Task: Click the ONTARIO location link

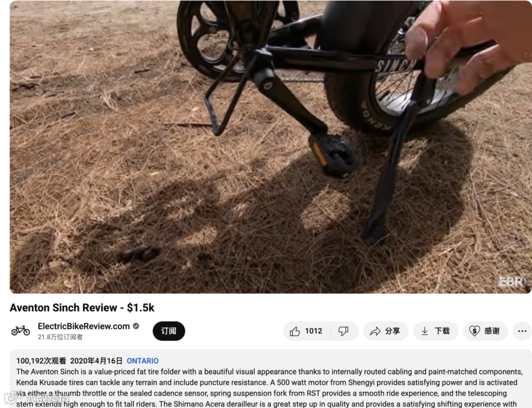Action: click(142, 361)
